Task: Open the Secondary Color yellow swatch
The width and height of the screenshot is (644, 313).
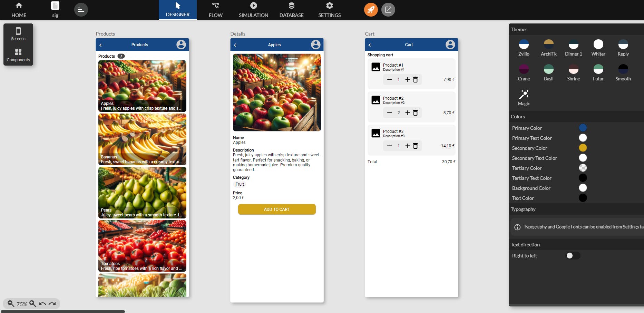Action: (x=583, y=148)
